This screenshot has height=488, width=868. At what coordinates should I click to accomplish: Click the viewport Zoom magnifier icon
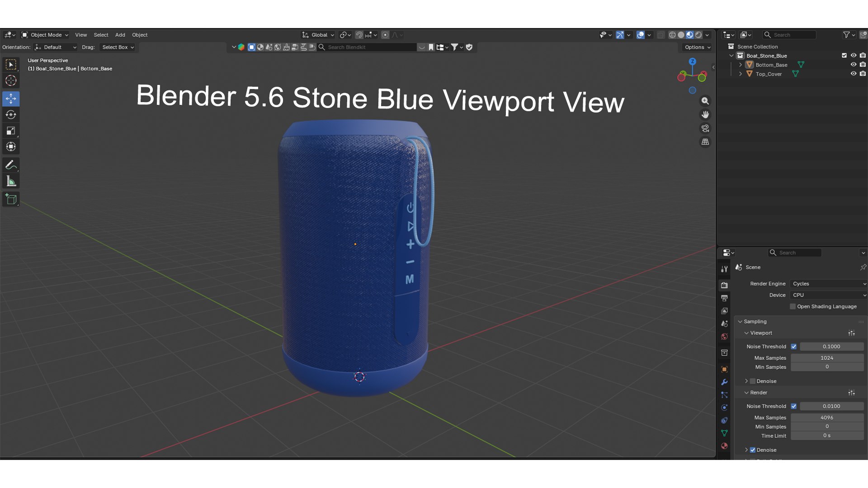click(x=705, y=101)
